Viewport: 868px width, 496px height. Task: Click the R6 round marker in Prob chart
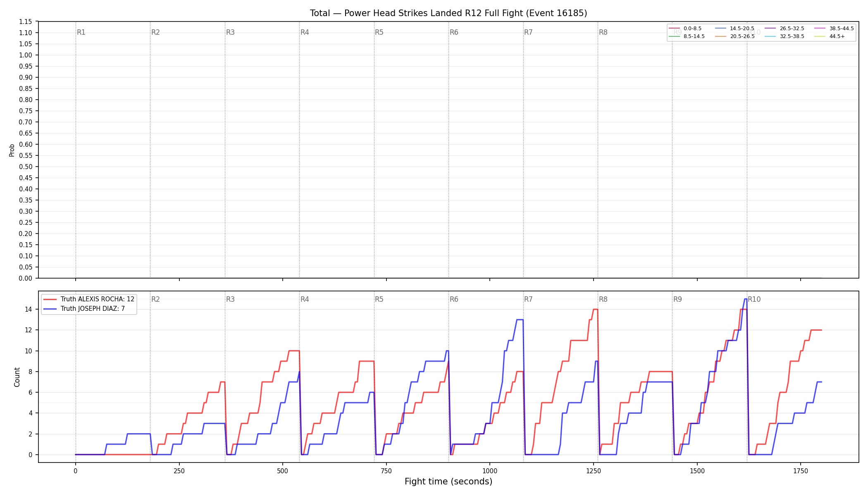[x=454, y=32]
